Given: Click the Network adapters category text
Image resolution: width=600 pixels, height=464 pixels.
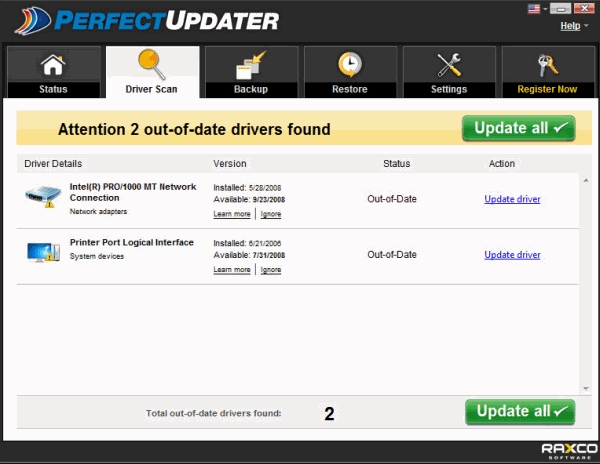Looking at the screenshot, I should click(98, 212).
